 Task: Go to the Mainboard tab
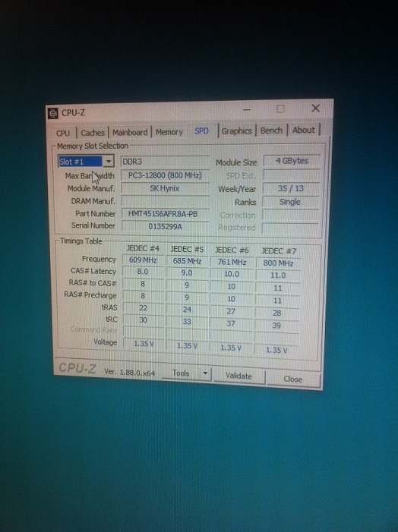click(x=130, y=132)
